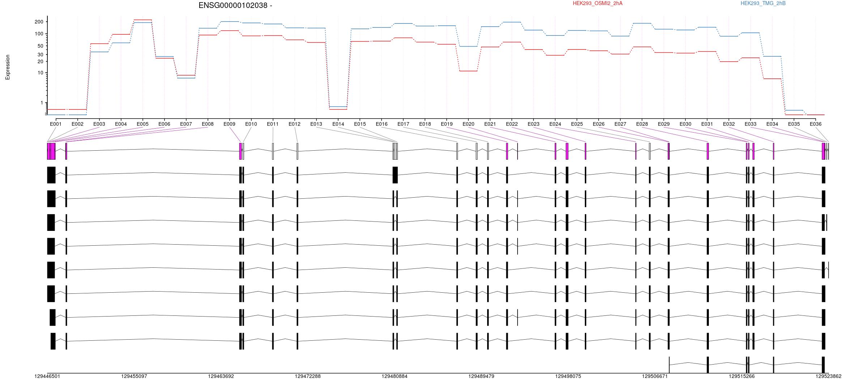Click exon label E029
The width and height of the screenshot is (868, 383).
coord(664,124)
